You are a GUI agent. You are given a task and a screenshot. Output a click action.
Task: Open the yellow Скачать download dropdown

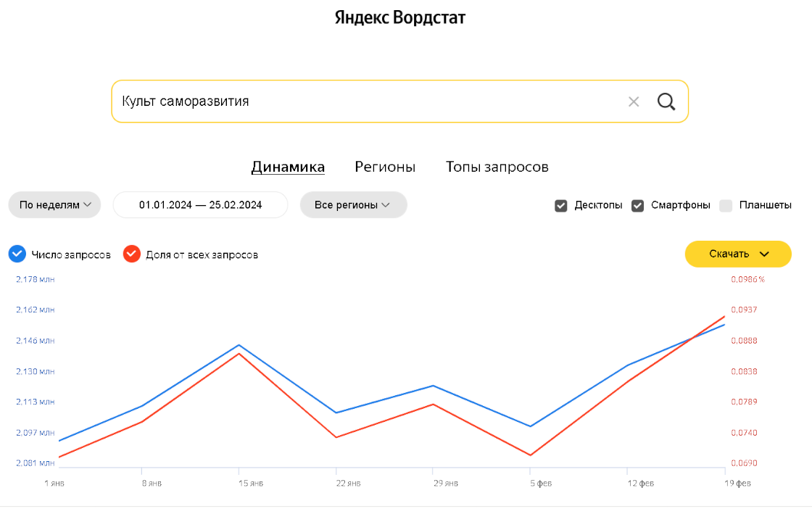[x=738, y=254]
